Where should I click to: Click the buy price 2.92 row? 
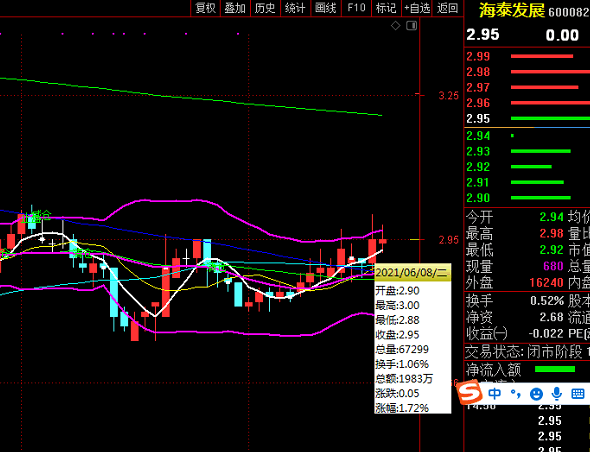[x=528, y=167]
